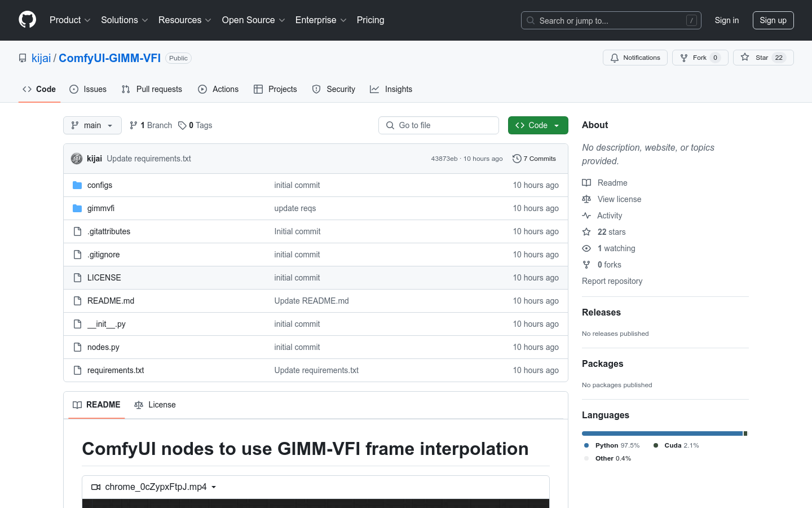This screenshot has height=508, width=812.
Task: Open the Releases section heading
Action: pos(601,312)
